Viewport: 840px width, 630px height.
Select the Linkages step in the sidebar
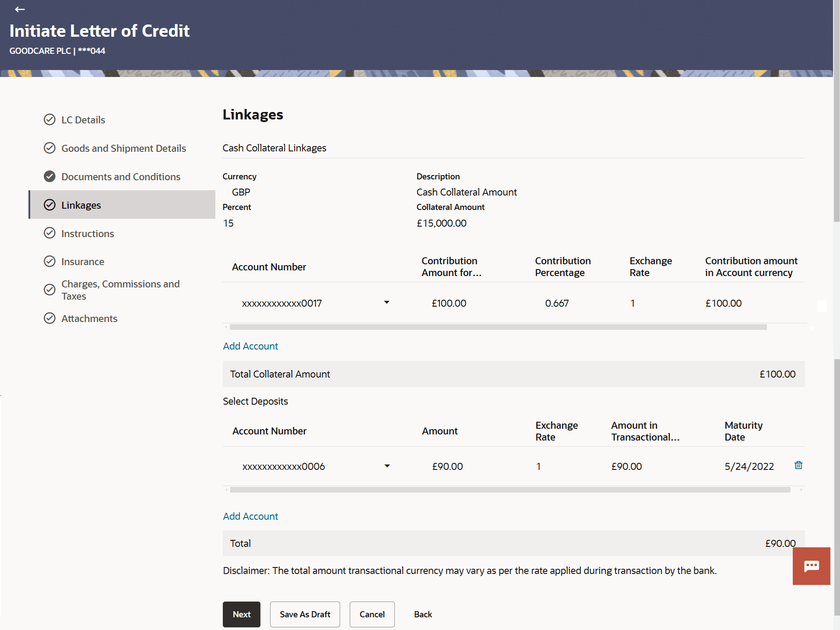81,205
